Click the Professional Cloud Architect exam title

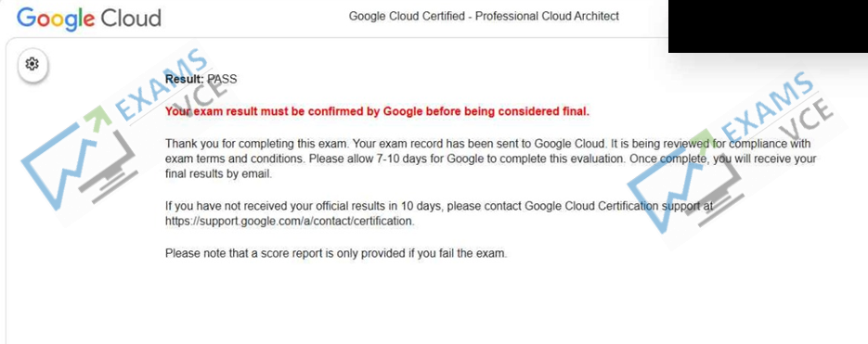pos(484,17)
